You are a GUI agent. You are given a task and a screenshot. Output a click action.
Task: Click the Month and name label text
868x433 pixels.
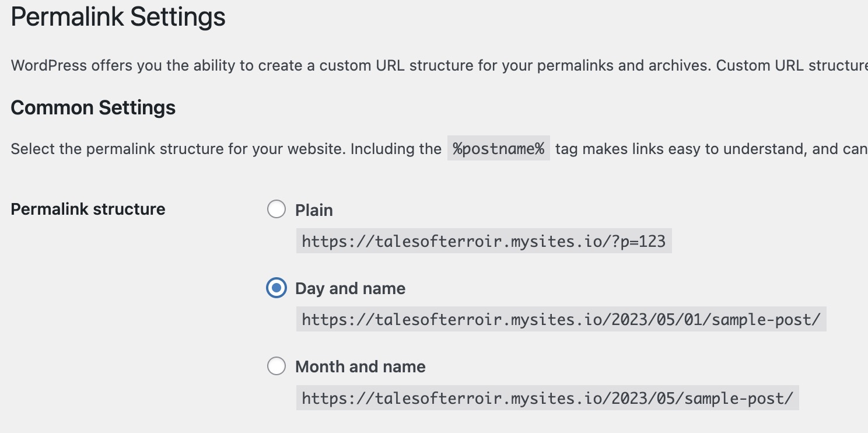(360, 366)
